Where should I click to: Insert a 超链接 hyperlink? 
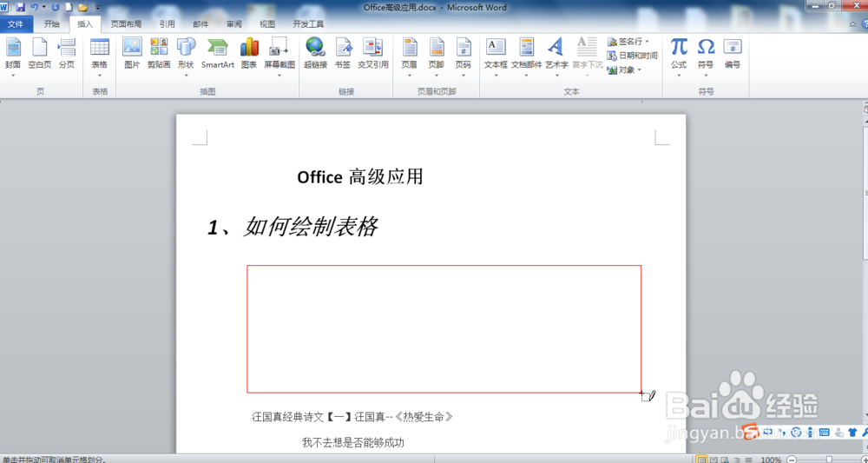(316, 54)
